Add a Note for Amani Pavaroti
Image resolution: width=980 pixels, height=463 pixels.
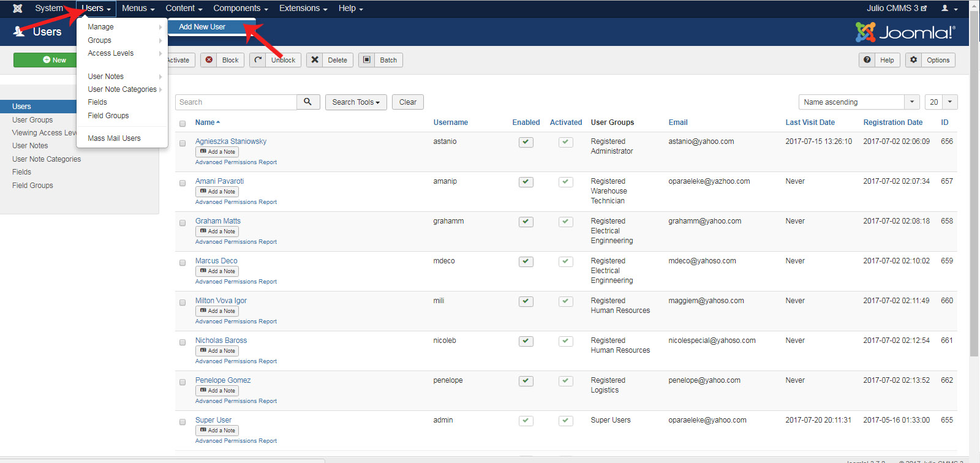[x=217, y=192]
